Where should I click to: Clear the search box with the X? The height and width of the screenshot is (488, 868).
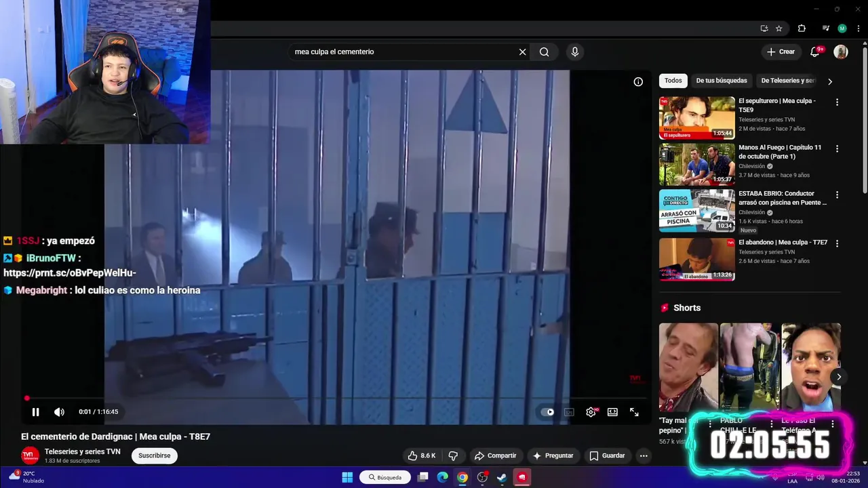(522, 52)
